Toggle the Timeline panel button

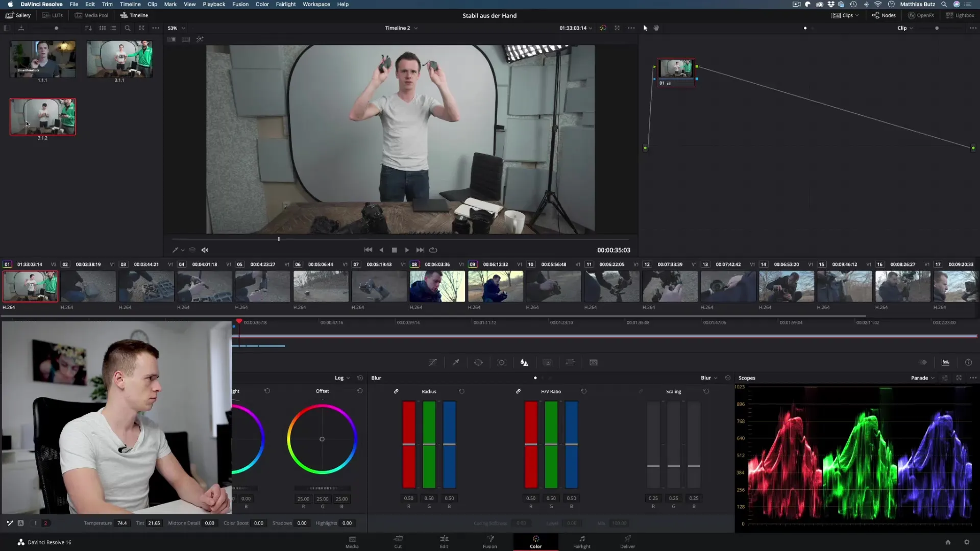coord(134,15)
